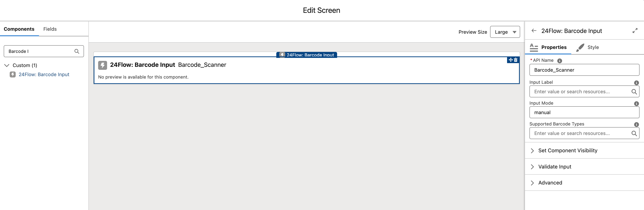The image size is (644, 210).
Task: Click the back arrow next to 24Flow: Barcode Input
Action: pyautogui.click(x=534, y=31)
